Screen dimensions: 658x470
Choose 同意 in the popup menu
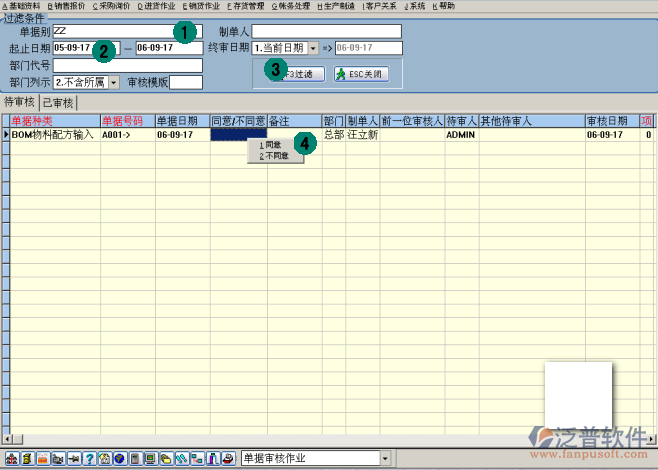pos(271,146)
